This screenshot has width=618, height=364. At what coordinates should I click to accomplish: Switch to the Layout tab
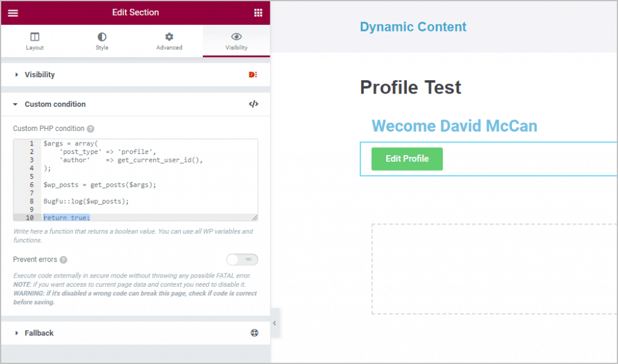point(34,42)
